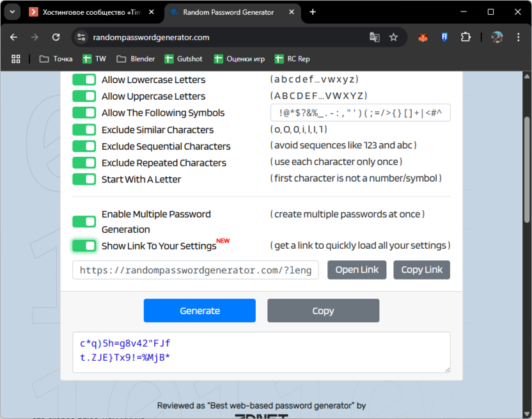Click the scrollbar down arrow
532x419 pixels.
click(x=527, y=414)
